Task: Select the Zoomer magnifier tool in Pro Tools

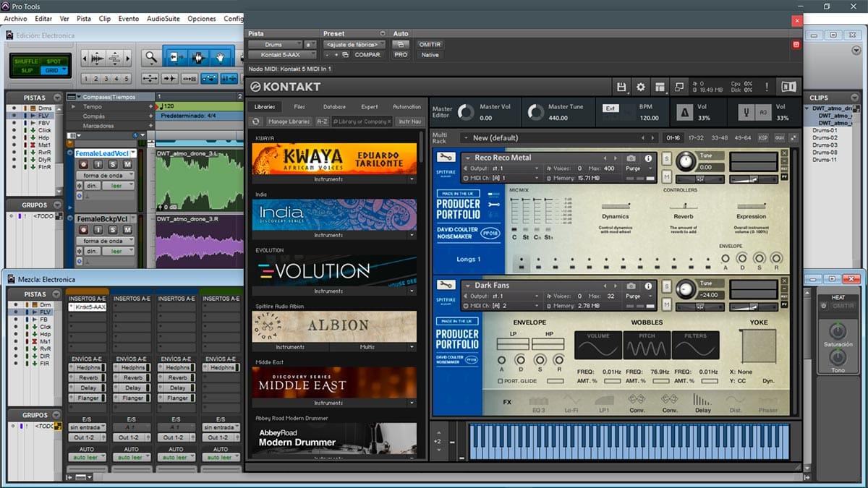Action: coord(150,56)
